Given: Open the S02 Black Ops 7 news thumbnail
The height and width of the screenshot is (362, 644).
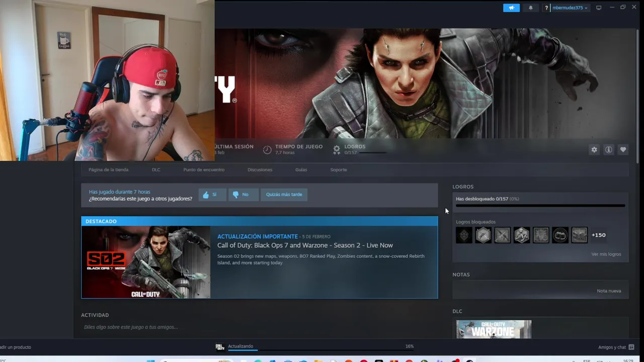Looking at the screenshot, I should pos(146,262).
